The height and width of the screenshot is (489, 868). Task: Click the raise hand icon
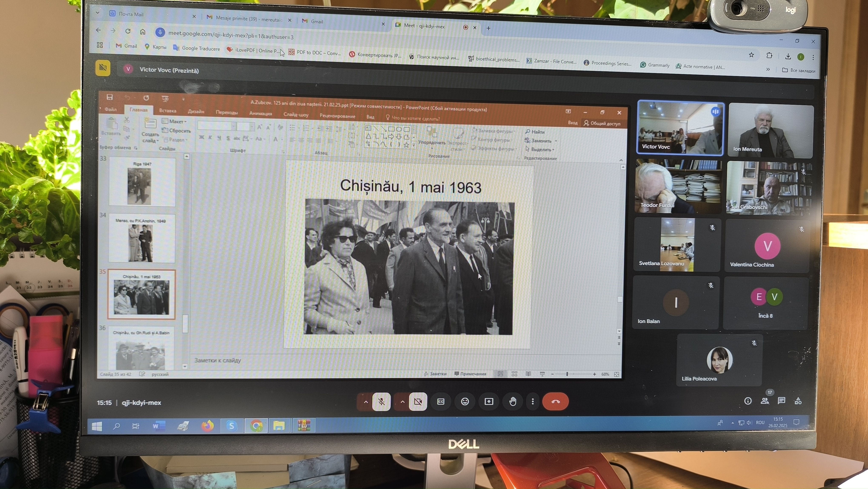pos(513,401)
